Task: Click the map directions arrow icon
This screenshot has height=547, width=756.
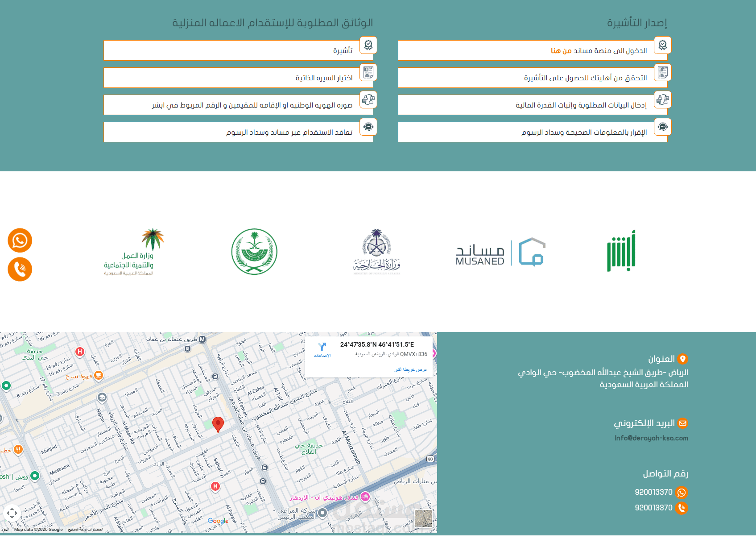Action: [x=322, y=347]
